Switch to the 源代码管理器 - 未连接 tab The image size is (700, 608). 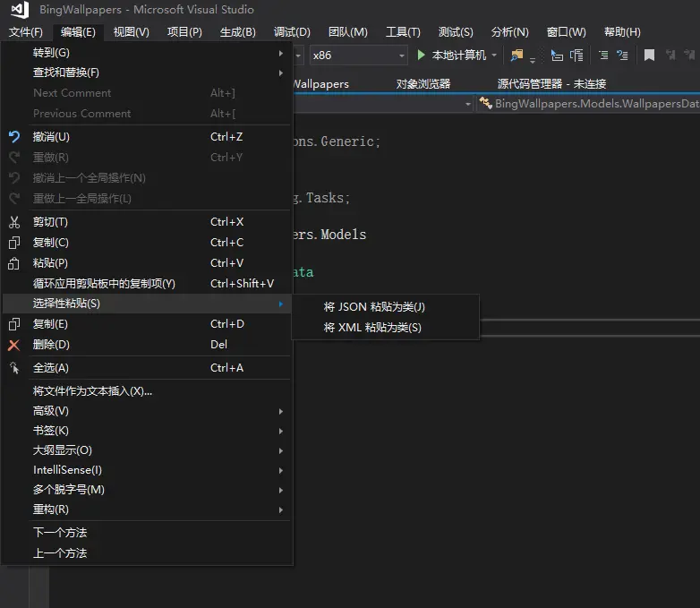pos(551,83)
